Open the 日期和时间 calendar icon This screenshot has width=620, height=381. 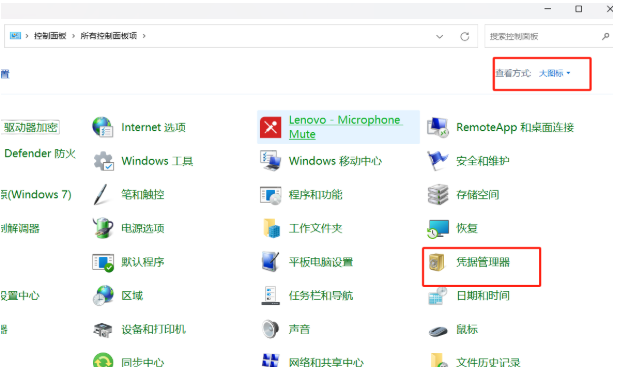438,296
